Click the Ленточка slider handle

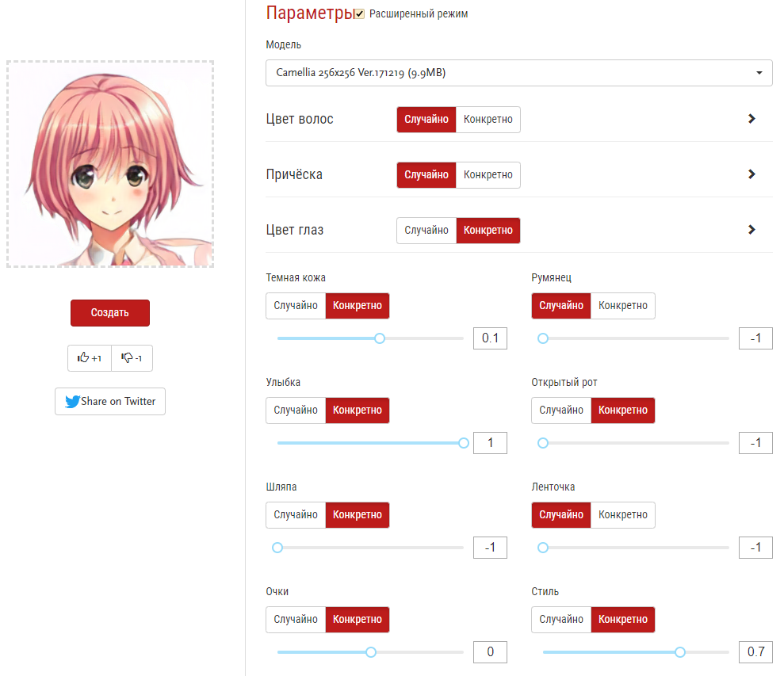coord(543,548)
